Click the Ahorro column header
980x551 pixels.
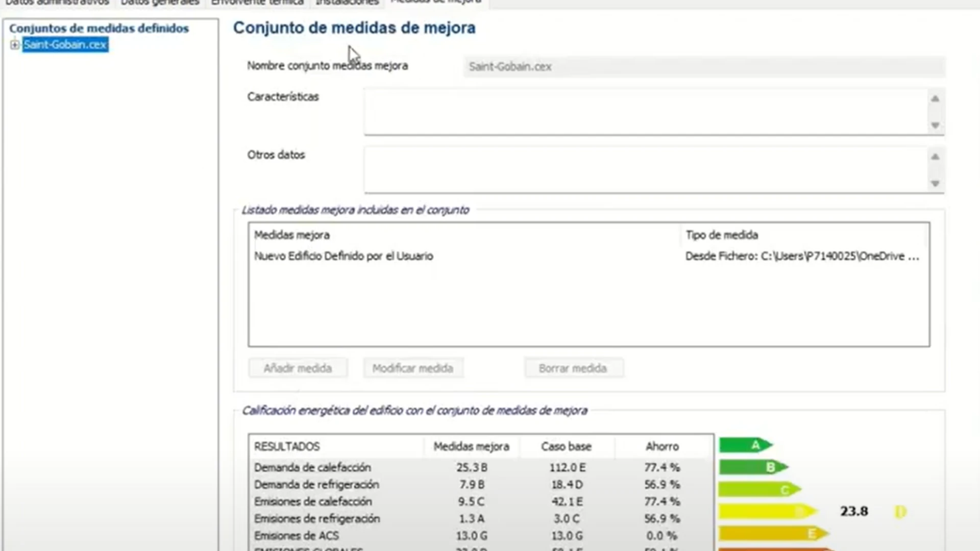pos(662,446)
